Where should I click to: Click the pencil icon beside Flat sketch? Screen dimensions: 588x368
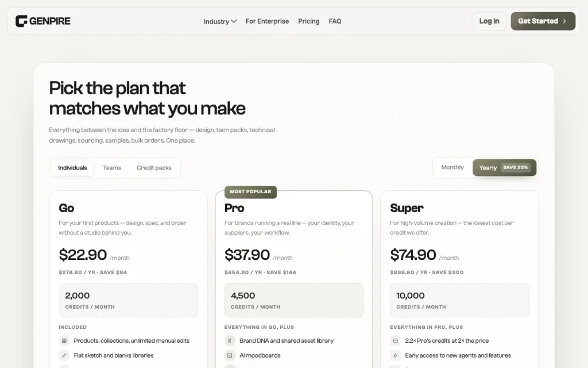pyautogui.click(x=64, y=355)
